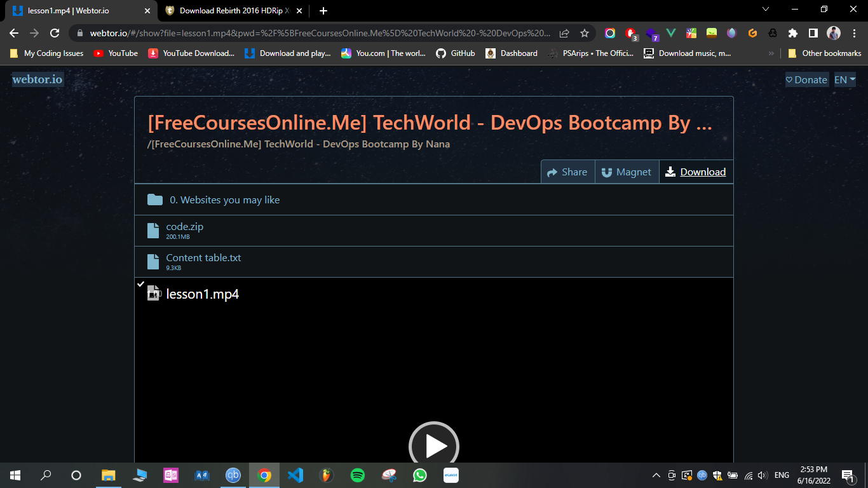Open Other bookmarks folder
The image size is (868, 488).
point(825,53)
